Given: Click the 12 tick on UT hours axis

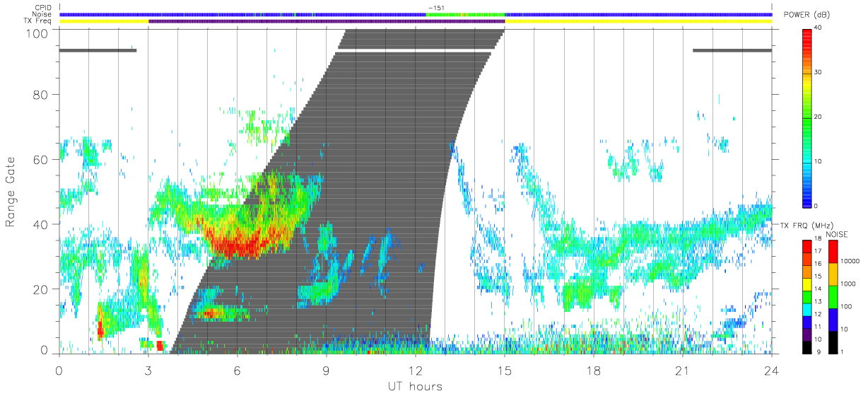Looking at the screenshot, I should coord(416,370).
